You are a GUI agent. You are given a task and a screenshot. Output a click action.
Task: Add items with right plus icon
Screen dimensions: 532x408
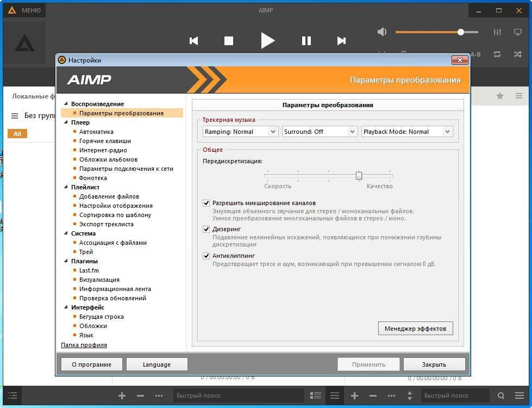pyautogui.click(x=354, y=395)
